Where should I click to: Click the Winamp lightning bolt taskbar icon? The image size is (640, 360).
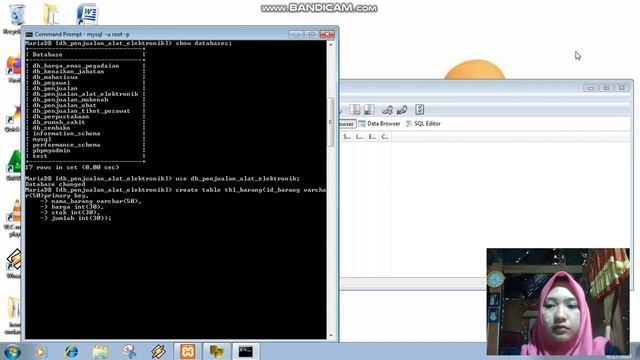coord(158,351)
